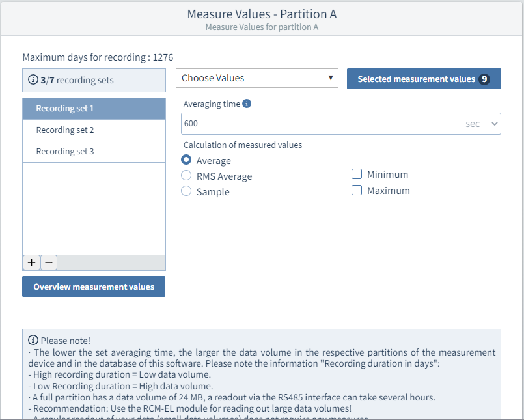Viewport: 524px width, 420px height.
Task: Click the info icon beside Averaging time
Action: click(247, 104)
